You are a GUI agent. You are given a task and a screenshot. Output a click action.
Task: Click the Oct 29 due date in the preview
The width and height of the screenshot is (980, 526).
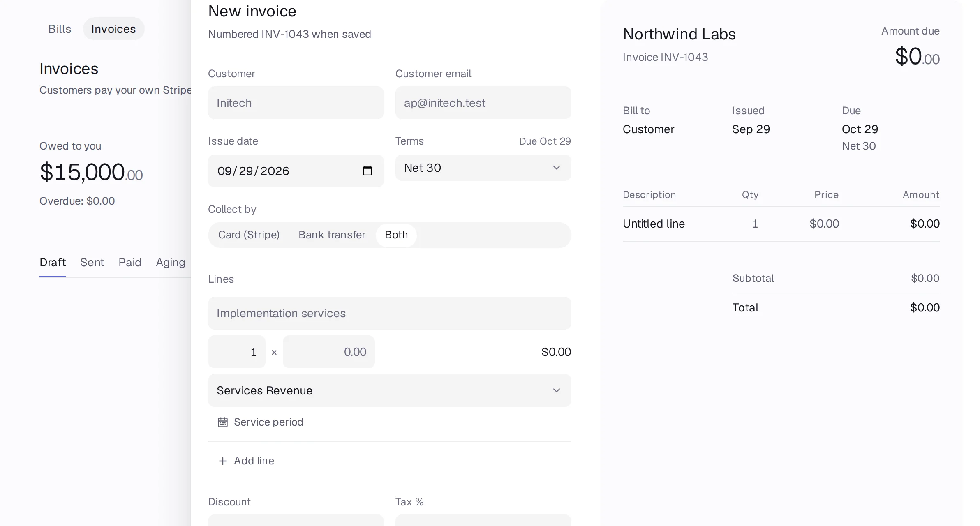coord(860,129)
